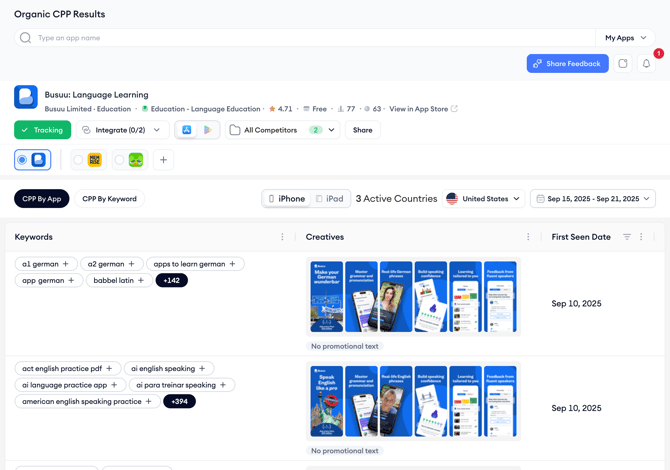Switch device to iPad
Screen dimensions: 670x470
[328, 199]
